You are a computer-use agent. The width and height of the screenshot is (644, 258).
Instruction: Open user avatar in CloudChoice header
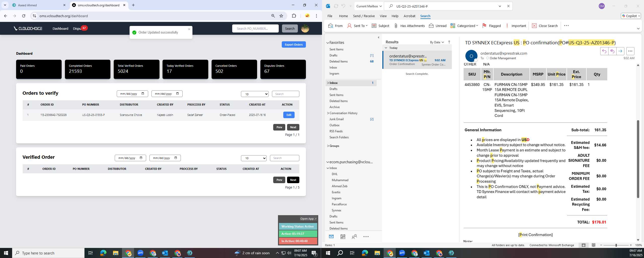tap(305, 28)
